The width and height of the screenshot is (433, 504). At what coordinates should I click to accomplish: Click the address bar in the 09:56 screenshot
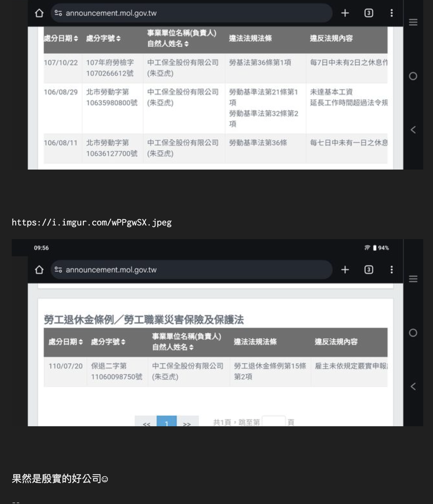(x=191, y=270)
